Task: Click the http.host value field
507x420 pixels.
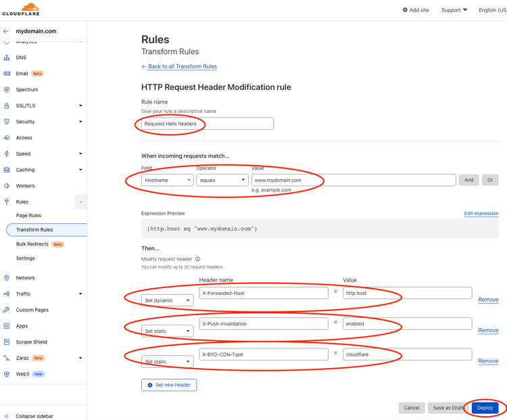Action: point(408,293)
